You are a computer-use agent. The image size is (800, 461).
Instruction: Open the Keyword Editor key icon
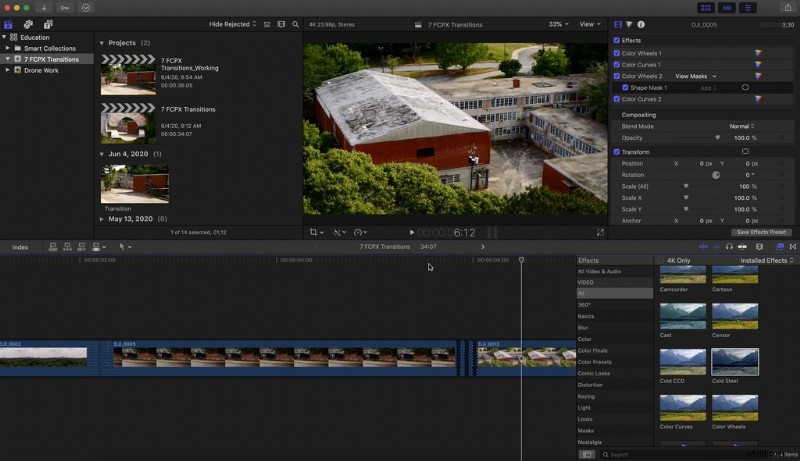point(65,8)
